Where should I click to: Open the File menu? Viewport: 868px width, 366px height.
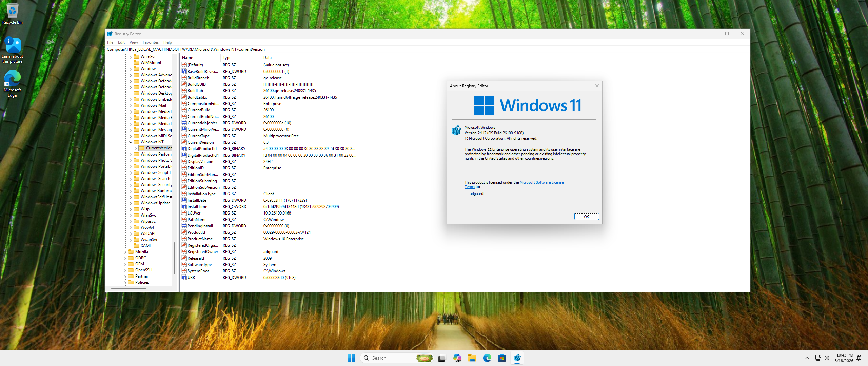(x=110, y=42)
